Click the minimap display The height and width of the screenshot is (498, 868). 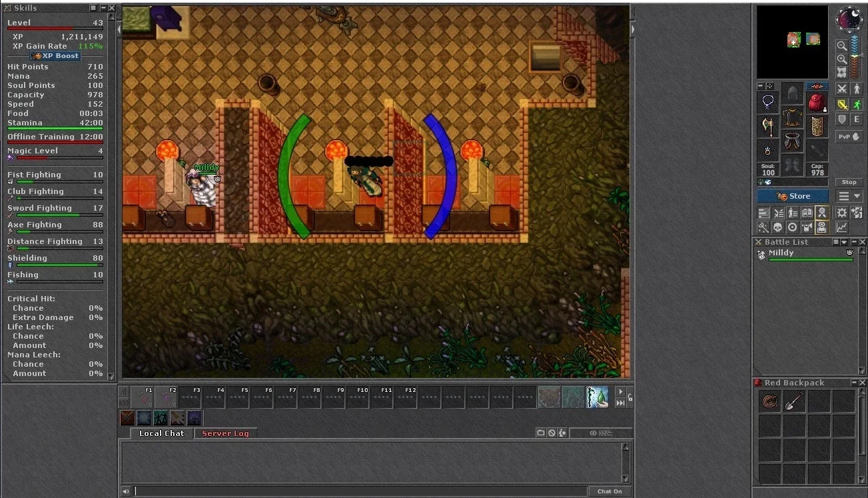pos(792,42)
